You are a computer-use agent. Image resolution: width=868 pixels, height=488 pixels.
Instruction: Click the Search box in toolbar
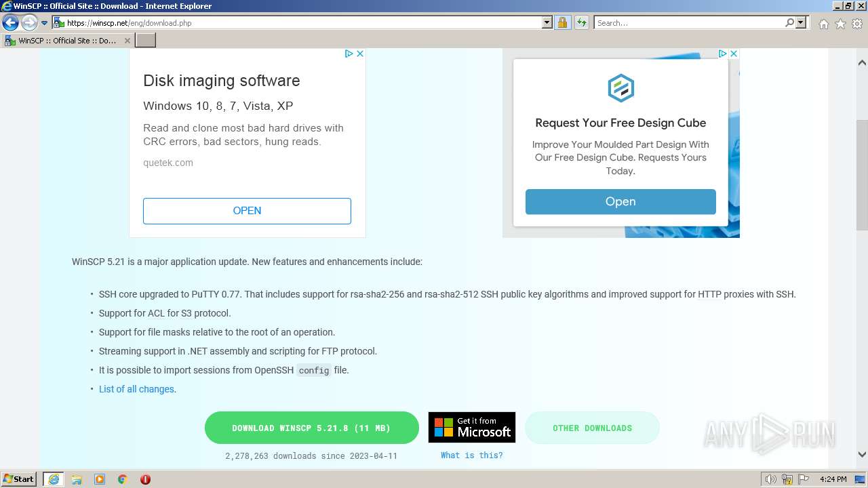tap(689, 23)
